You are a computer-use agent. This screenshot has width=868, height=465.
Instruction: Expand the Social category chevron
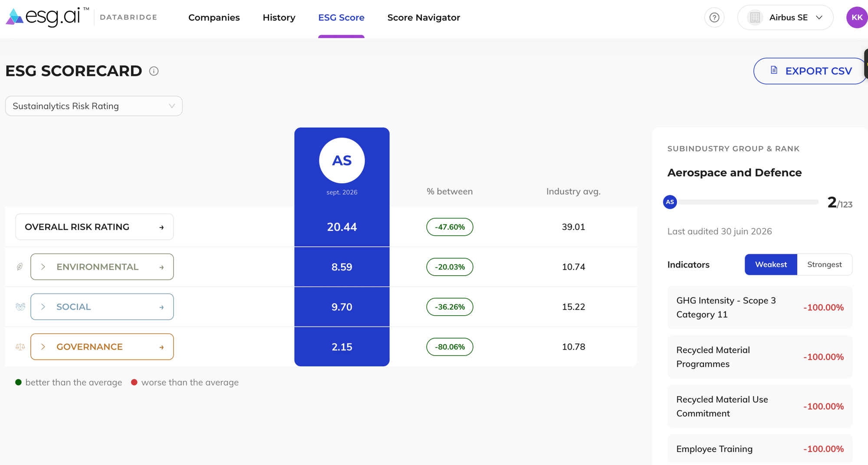tap(43, 307)
